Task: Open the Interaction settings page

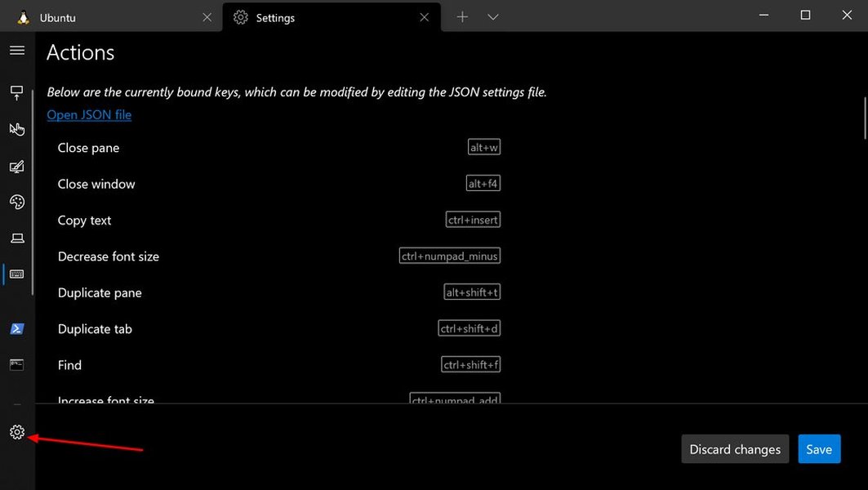Action: click(17, 128)
